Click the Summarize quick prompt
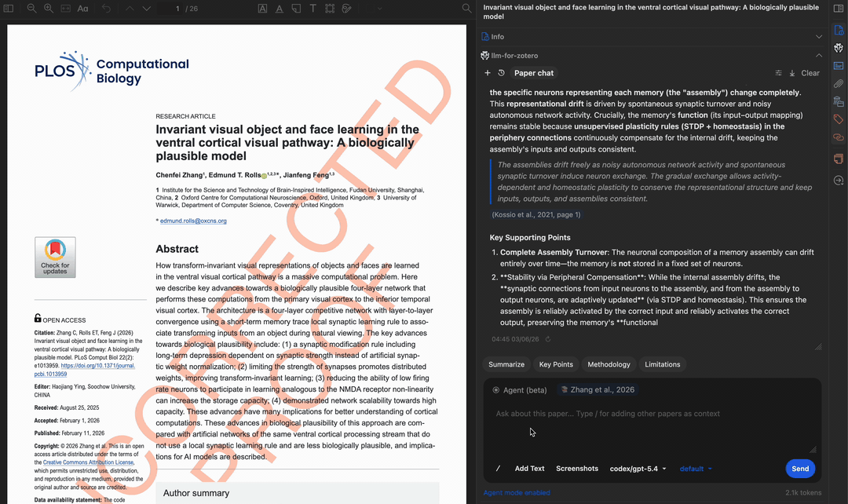 coord(506,364)
